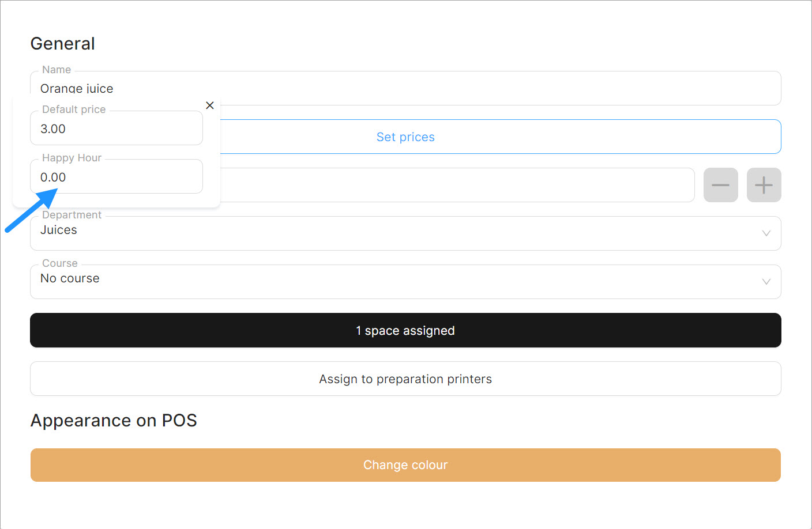Open the 1 space assigned button
The height and width of the screenshot is (529, 812).
click(x=405, y=331)
